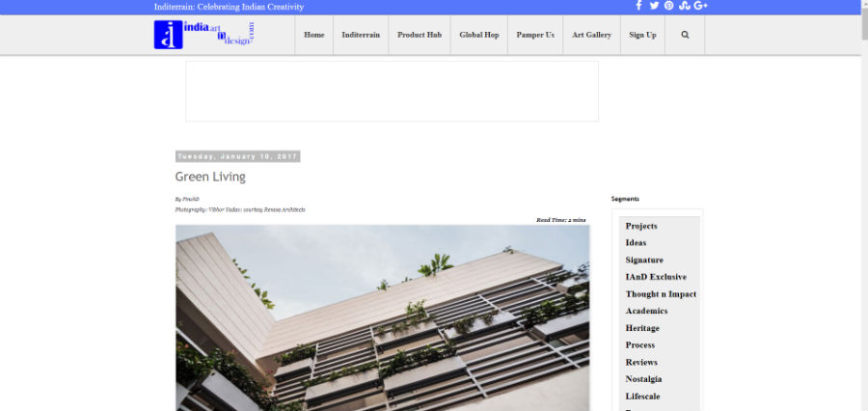This screenshot has width=868, height=411.
Task: Open the IAnD Exclusive segment link
Action: coord(656,277)
